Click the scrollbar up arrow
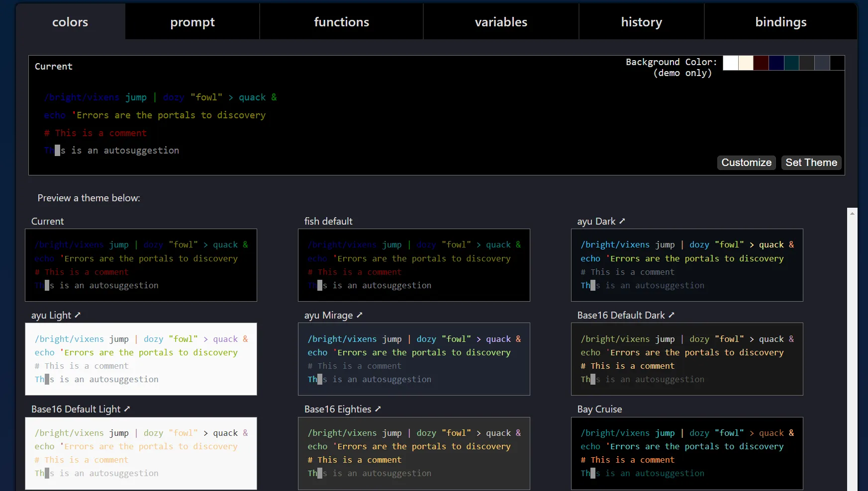 coord(853,213)
